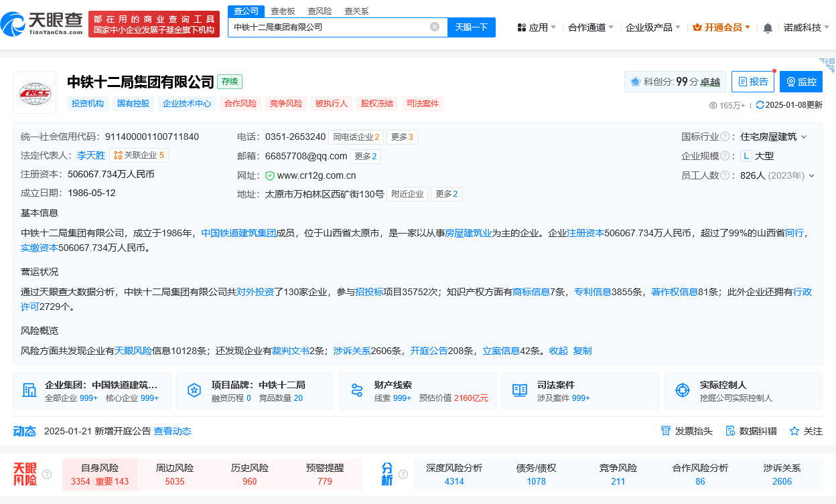
Task: Open 涉诉关系 2606 analysis entry
Action: tap(782, 475)
